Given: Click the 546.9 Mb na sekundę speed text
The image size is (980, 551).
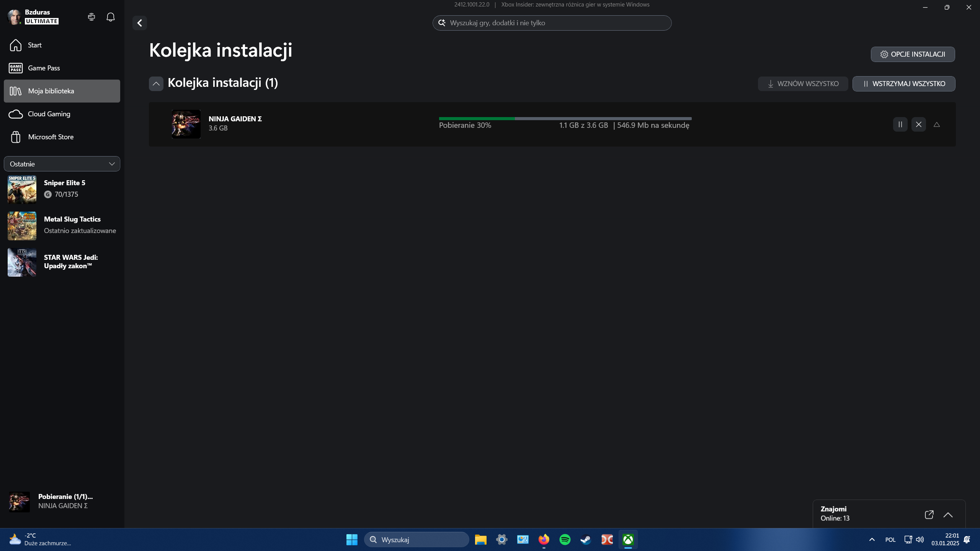Looking at the screenshot, I should point(653,126).
